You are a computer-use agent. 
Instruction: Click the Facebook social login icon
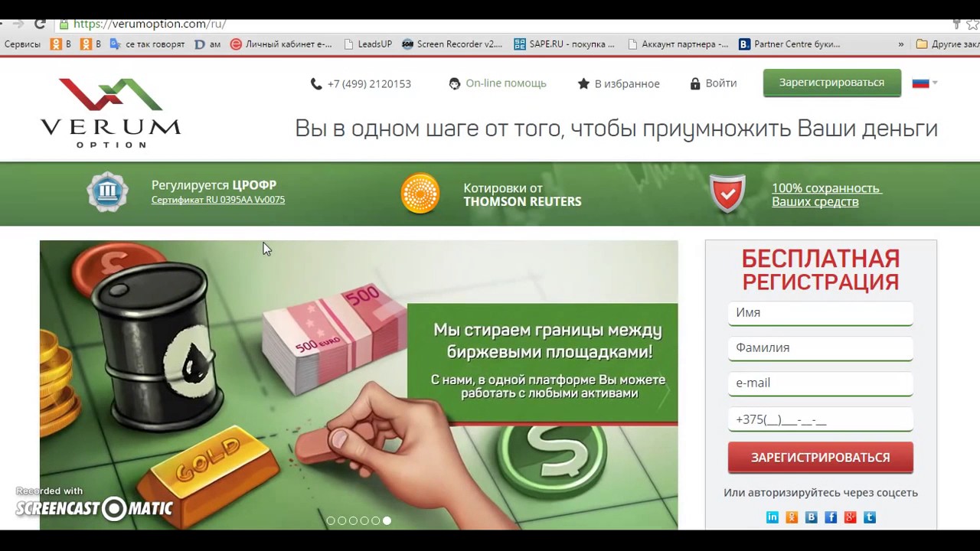point(831,517)
